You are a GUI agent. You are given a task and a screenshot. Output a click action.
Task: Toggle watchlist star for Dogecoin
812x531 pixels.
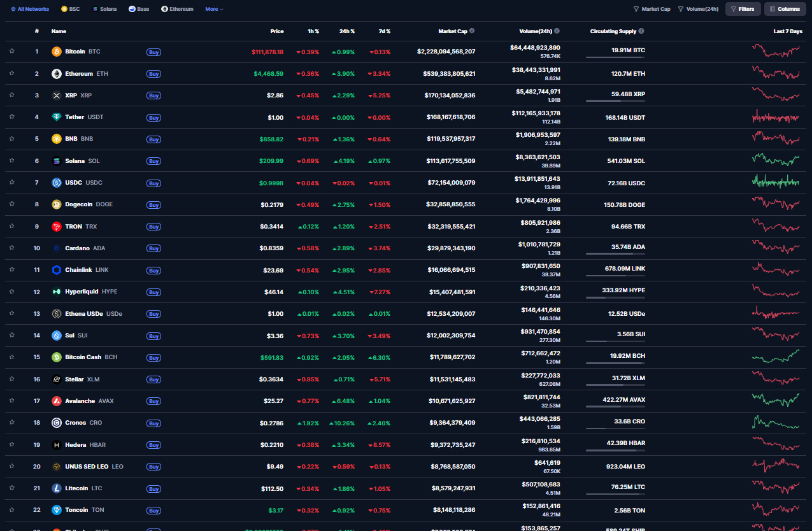pos(11,204)
